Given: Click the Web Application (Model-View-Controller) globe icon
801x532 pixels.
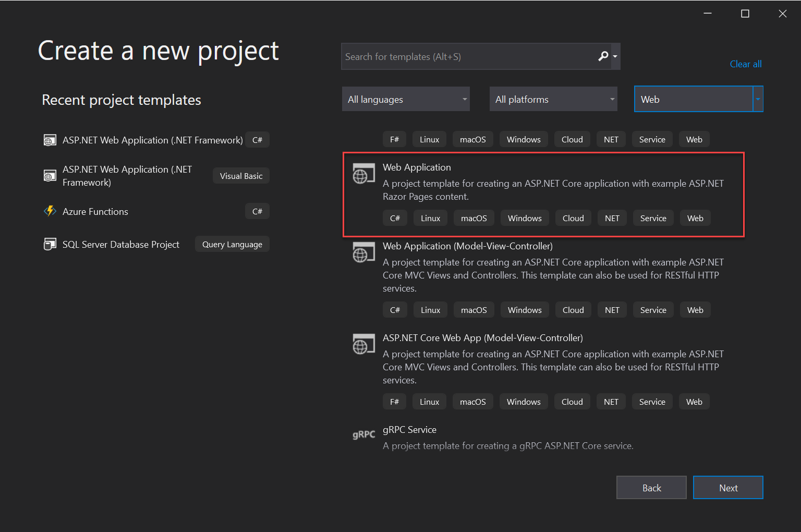Looking at the screenshot, I should 363,252.
